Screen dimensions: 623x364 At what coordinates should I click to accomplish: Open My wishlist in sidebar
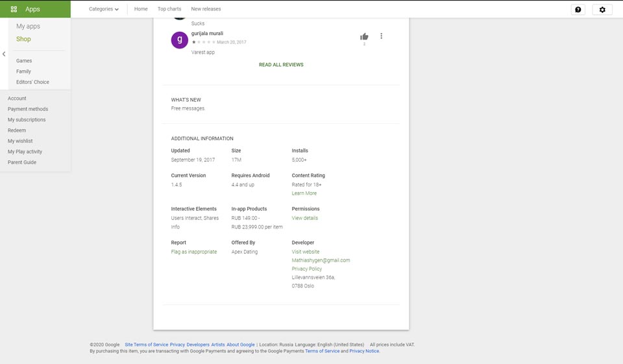(x=20, y=141)
